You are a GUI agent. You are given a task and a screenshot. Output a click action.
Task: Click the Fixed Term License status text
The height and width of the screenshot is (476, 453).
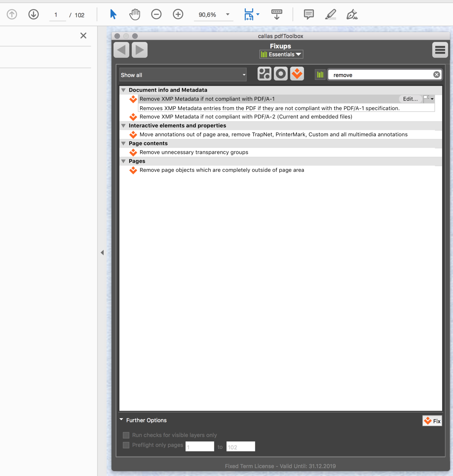coord(280,466)
